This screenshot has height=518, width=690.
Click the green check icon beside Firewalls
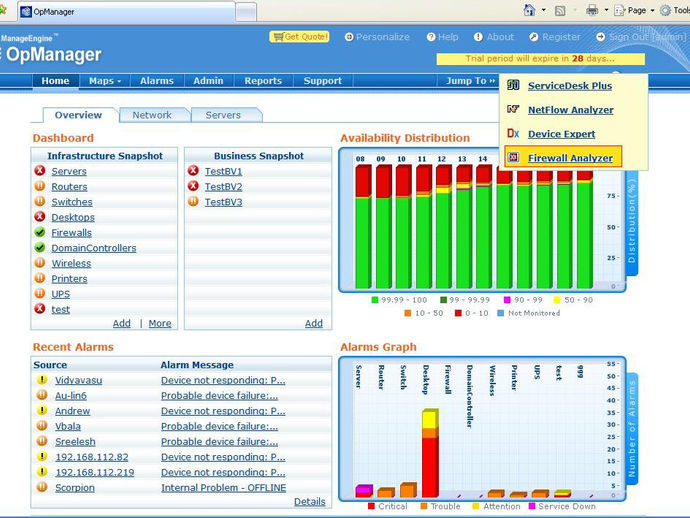(40, 232)
